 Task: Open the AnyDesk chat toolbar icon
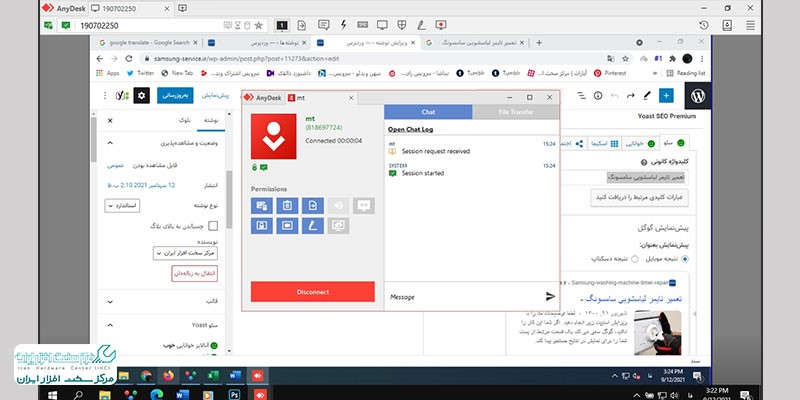pyautogui.click(x=323, y=25)
